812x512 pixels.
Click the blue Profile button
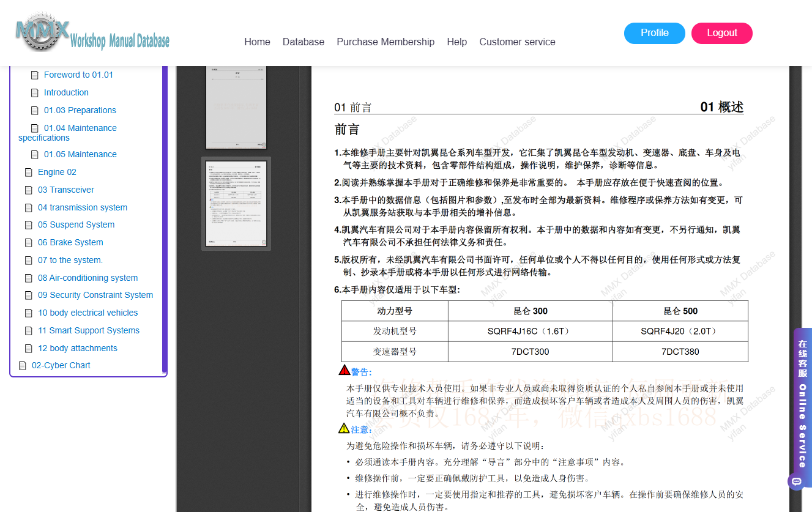coord(655,33)
